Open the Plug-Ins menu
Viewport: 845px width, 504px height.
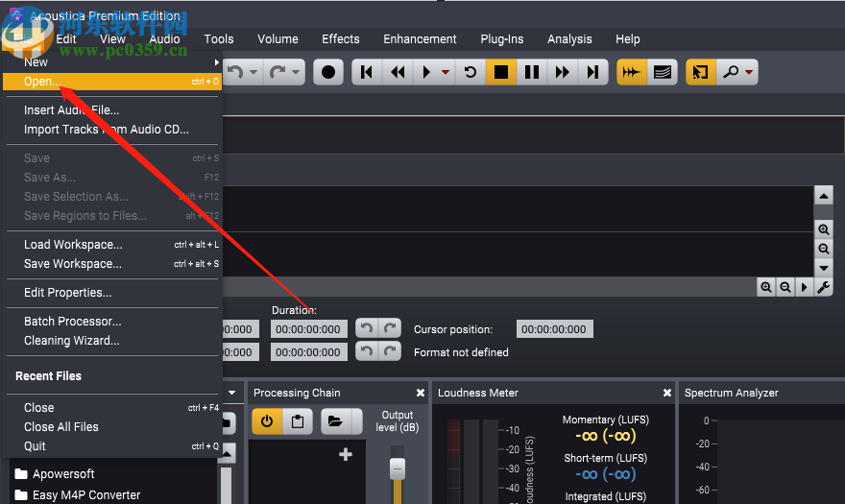click(x=501, y=39)
